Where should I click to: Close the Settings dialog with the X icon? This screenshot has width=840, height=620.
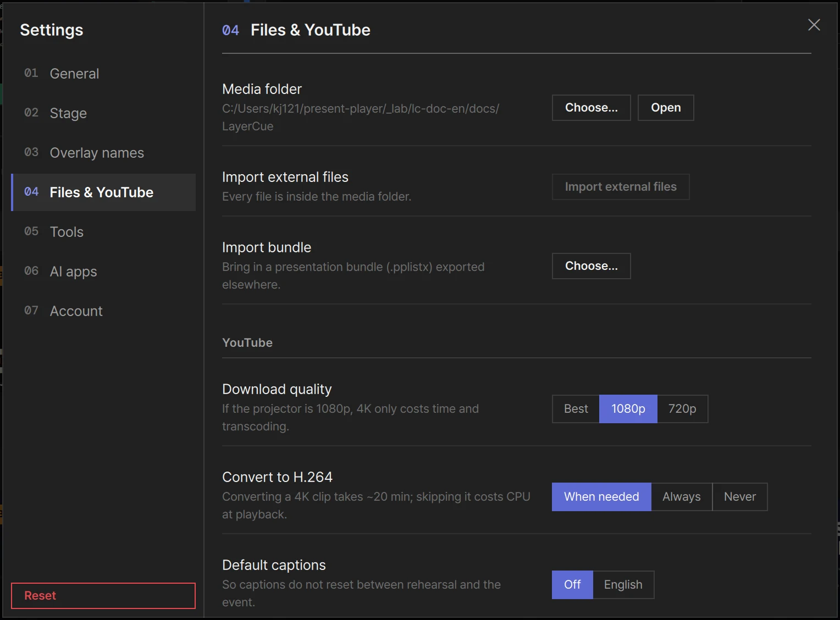click(814, 25)
